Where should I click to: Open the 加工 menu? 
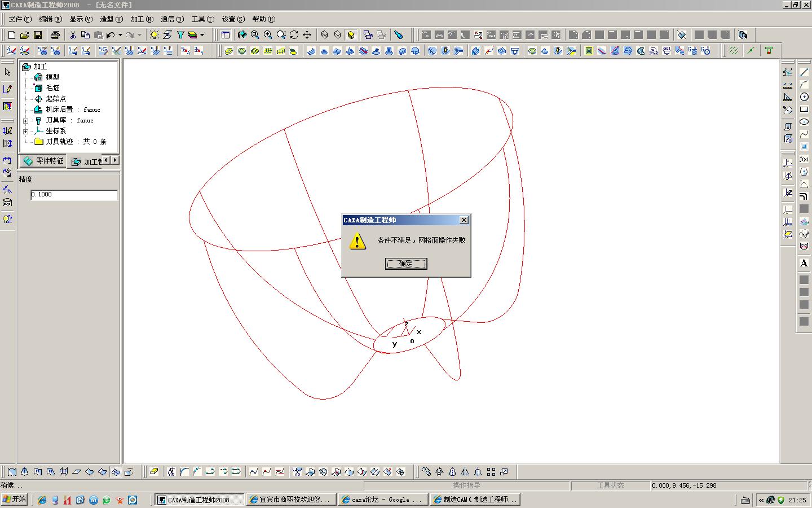142,19
